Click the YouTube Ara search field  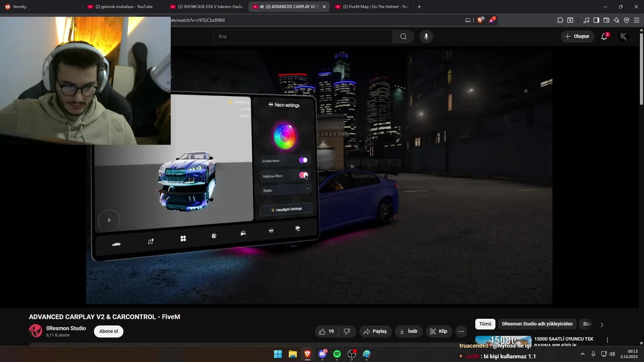tap(303, 36)
